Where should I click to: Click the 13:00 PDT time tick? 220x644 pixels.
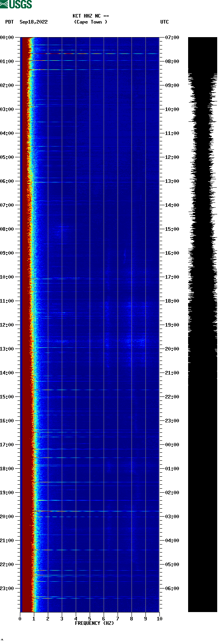(7, 349)
